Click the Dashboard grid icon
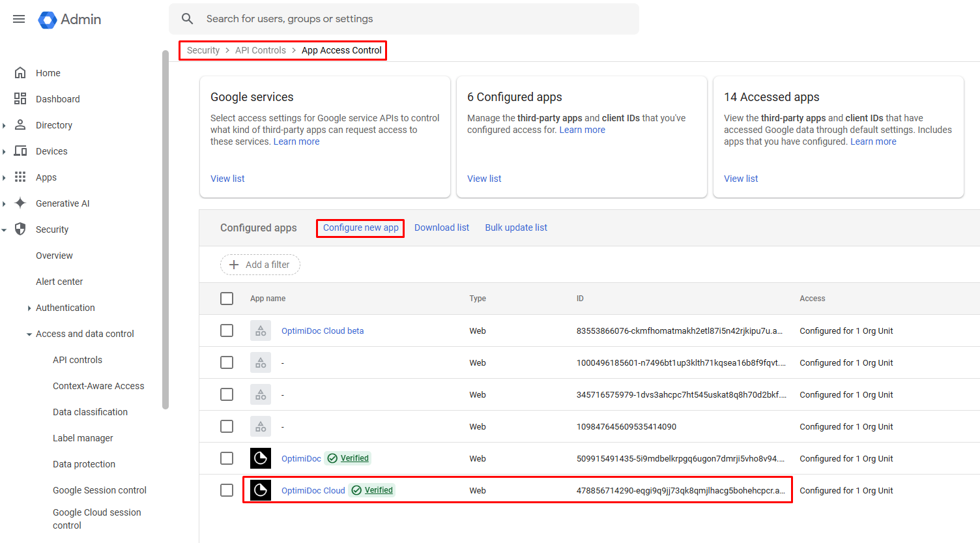 point(20,98)
